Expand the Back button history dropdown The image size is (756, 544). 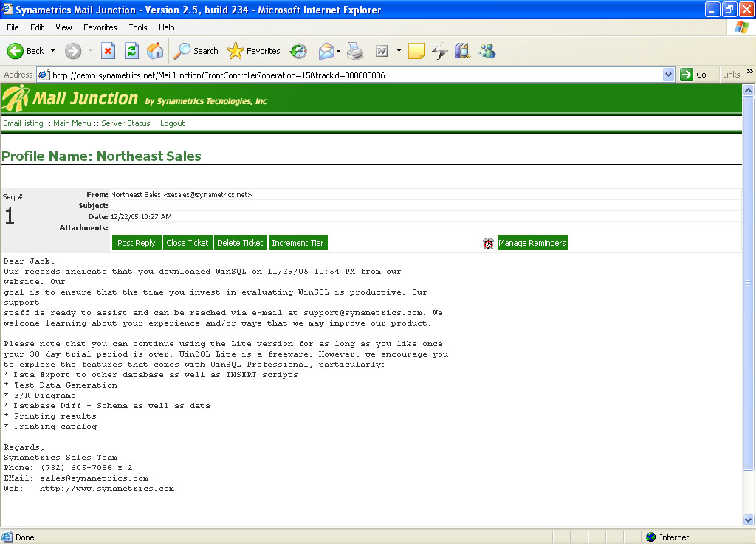52,51
